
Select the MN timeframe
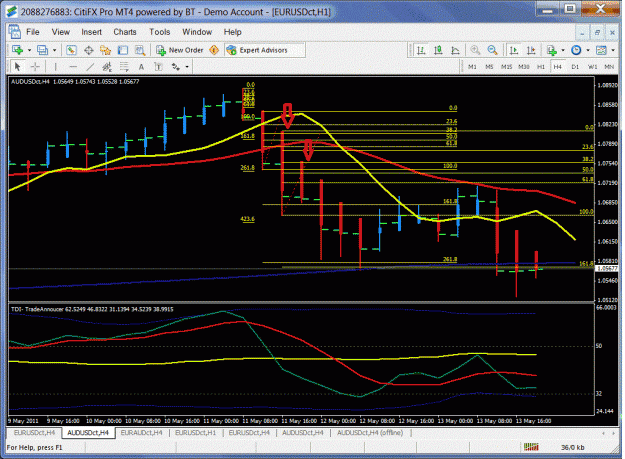pyautogui.click(x=609, y=67)
